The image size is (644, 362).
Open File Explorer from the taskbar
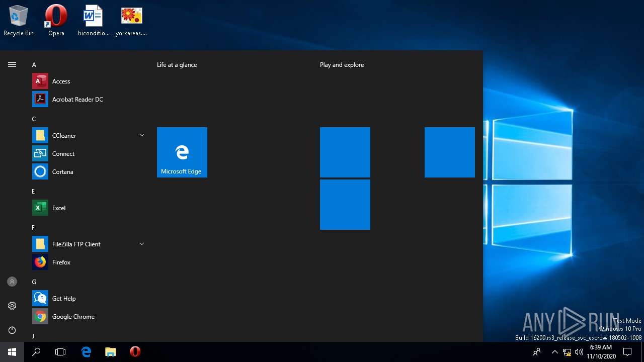click(111, 352)
